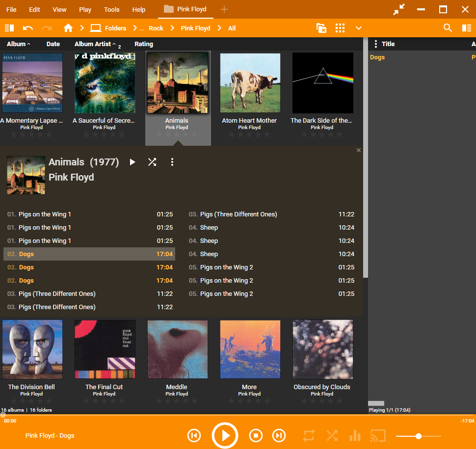This screenshot has height=449, width=476.
Task: Click the Home icon in breadcrumb bar
Action: pyautogui.click(x=68, y=28)
